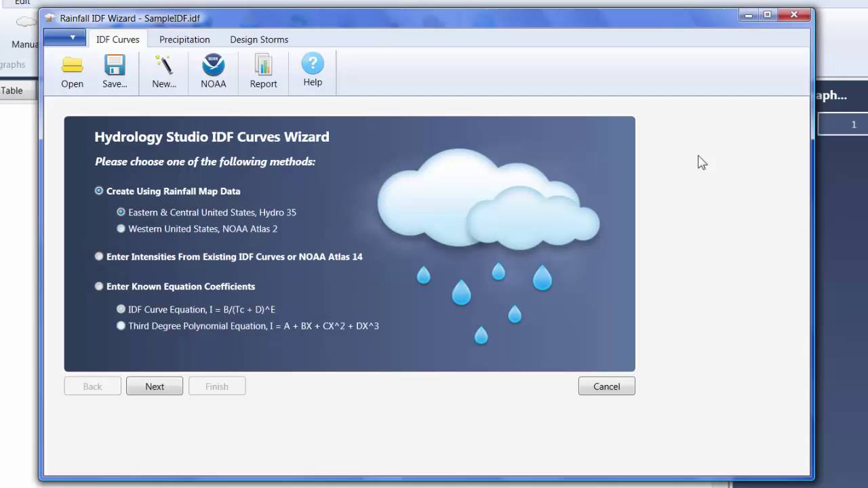Screen dimensions: 868x488
Task: Click the Rainfall IDF Wizard title bar app icon
Action: tap(50, 18)
